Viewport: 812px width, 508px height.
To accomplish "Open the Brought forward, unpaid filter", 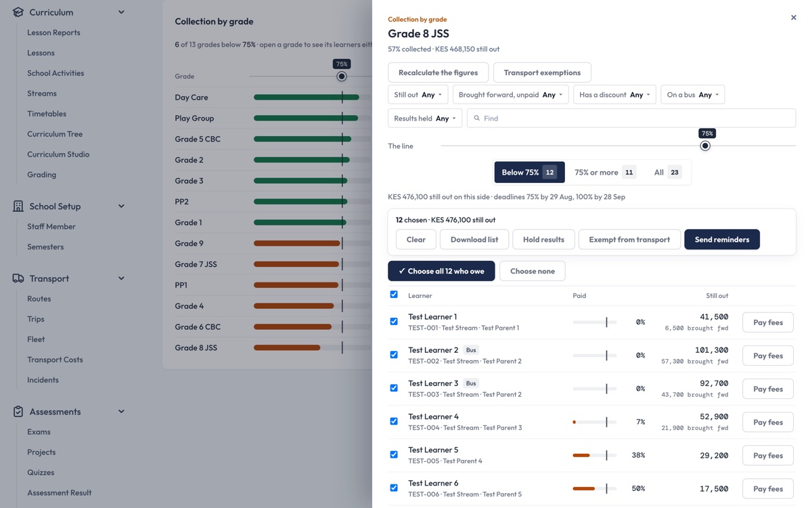I will pos(511,95).
